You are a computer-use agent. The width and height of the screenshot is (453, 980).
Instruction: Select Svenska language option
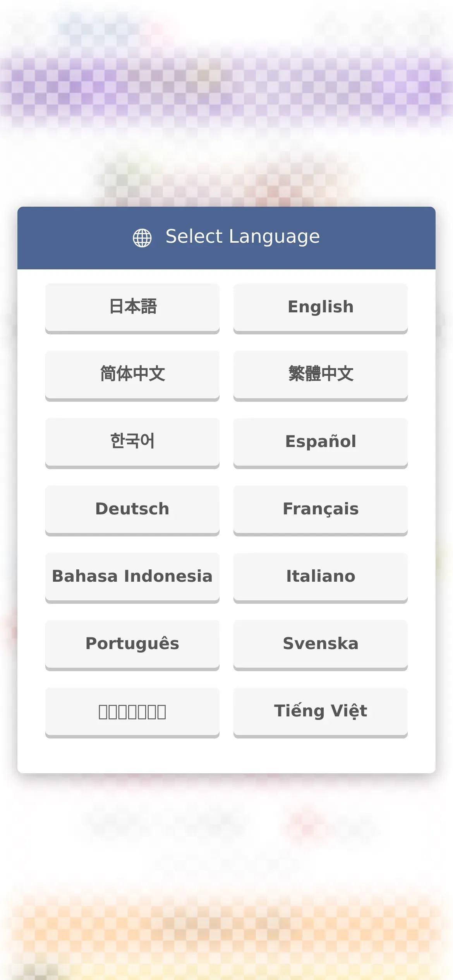tap(320, 644)
